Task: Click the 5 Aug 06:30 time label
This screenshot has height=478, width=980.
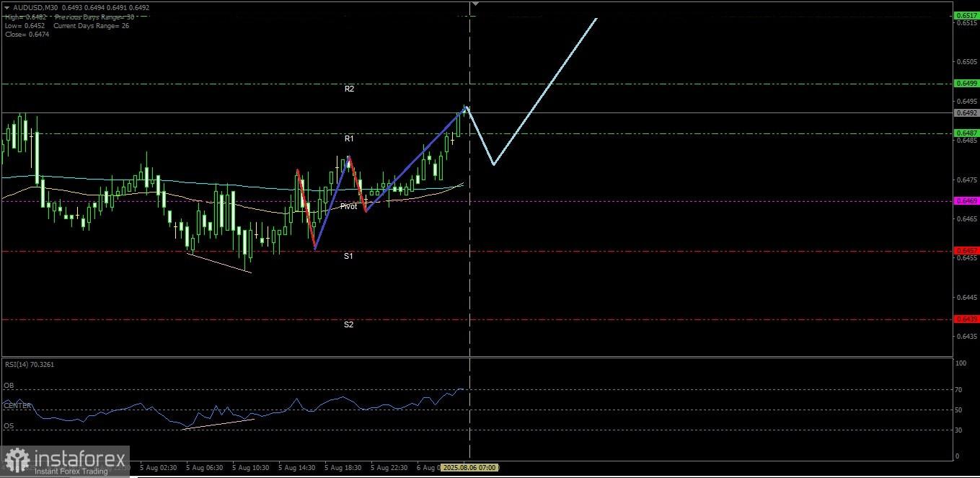Action: click(x=205, y=468)
